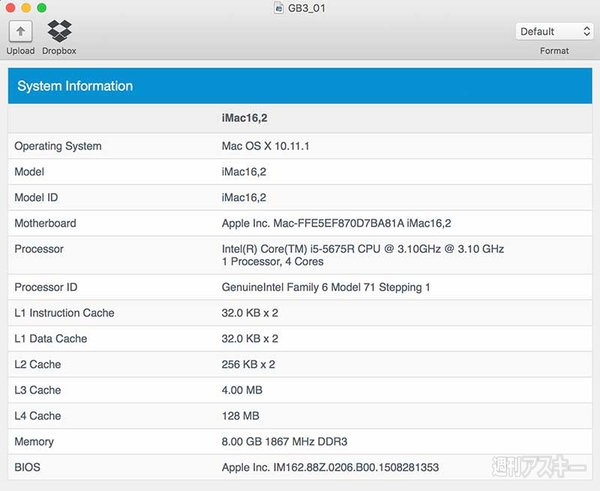Open the Default format dropdown

click(x=554, y=31)
